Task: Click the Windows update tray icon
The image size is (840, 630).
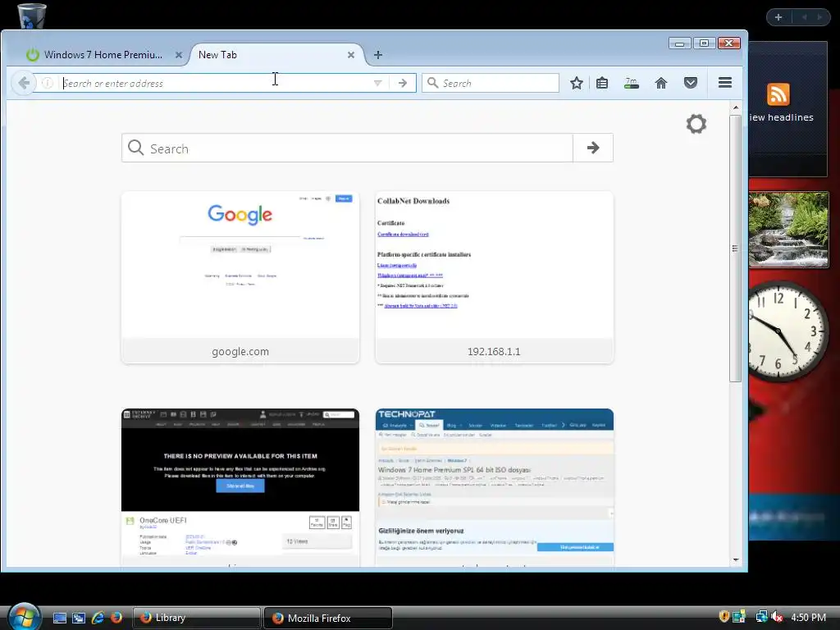Action: (x=739, y=617)
